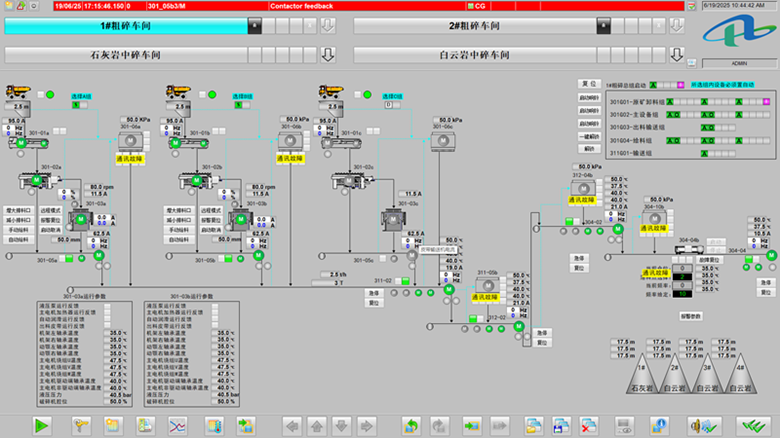Open the trend chart icon in bottom toolbar
The image size is (780, 438).
[x=178, y=426]
